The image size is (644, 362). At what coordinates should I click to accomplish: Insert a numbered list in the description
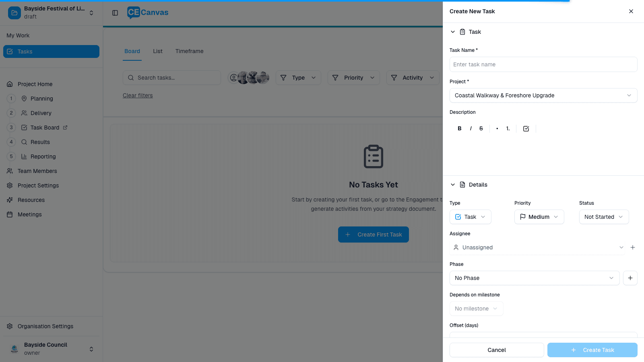pos(507,128)
